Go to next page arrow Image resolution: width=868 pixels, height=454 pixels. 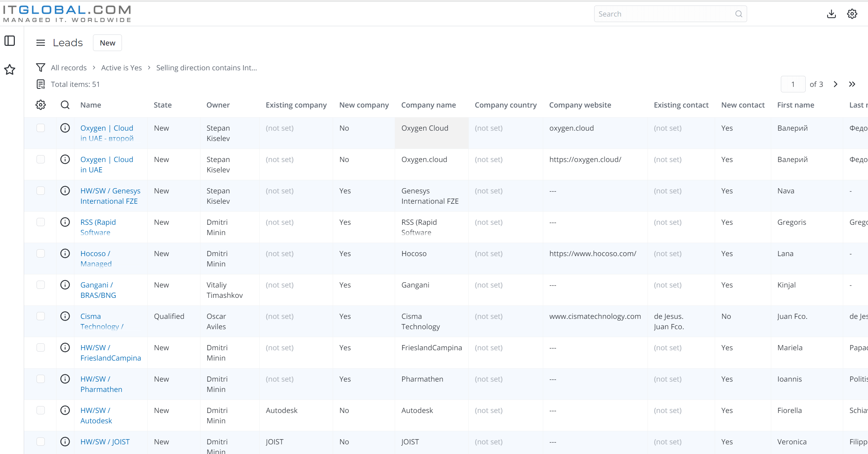tap(835, 84)
